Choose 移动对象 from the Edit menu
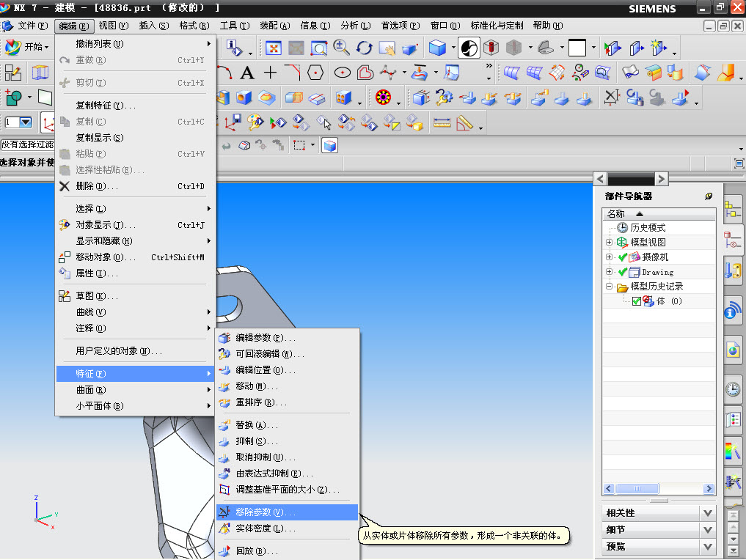This screenshot has width=746, height=560. 135,257
